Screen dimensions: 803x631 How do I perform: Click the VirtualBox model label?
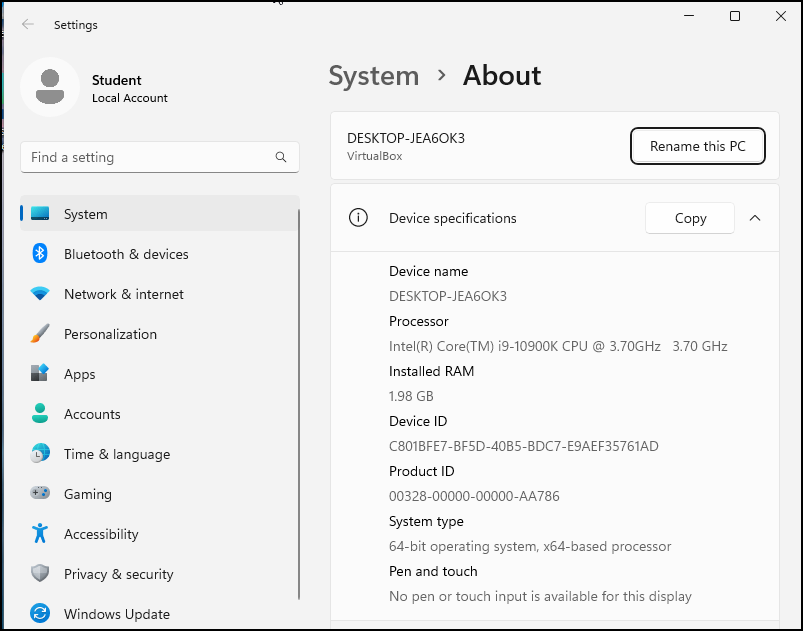point(374,156)
